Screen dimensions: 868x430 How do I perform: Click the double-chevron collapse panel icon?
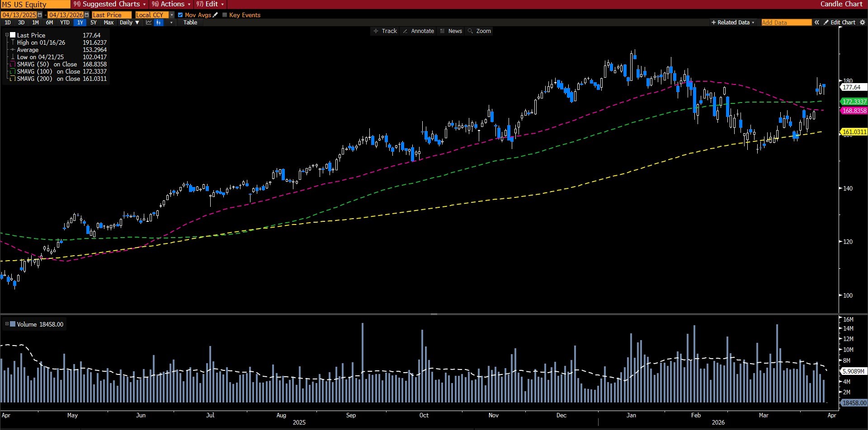[x=817, y=23]
